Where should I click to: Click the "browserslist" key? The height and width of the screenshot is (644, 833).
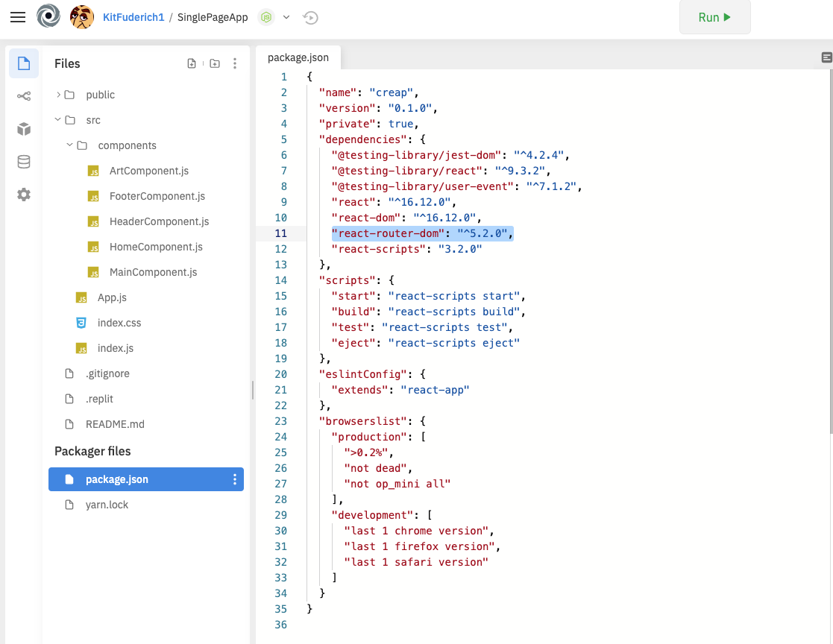pyautogui.click(x=362, y=421)
